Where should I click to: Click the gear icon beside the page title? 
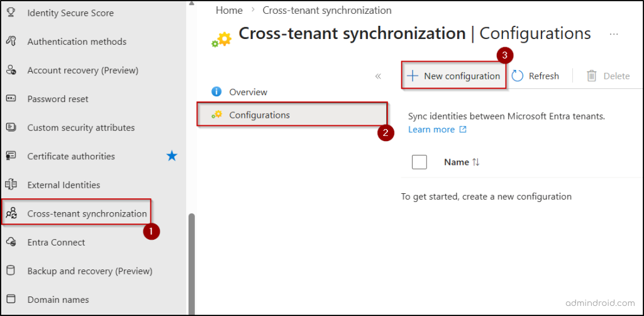pyautogui.click(x=222, y=40)
